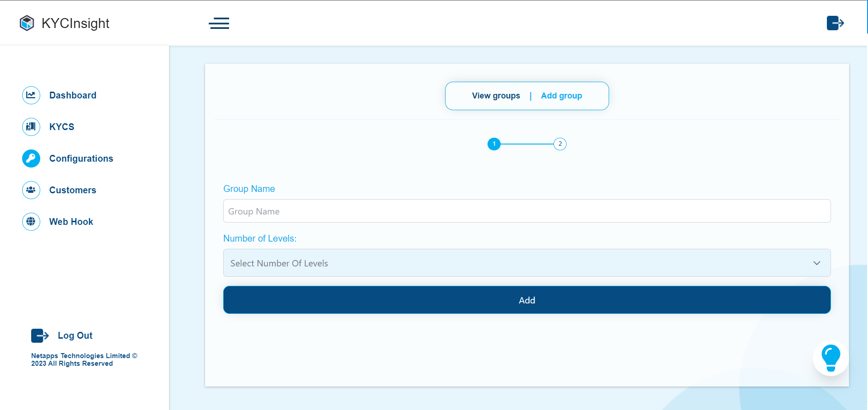Viewport: 868px width, 410px height.
Task: Click the KYCInsight cube logo icon
Action: tap(27, 23)
